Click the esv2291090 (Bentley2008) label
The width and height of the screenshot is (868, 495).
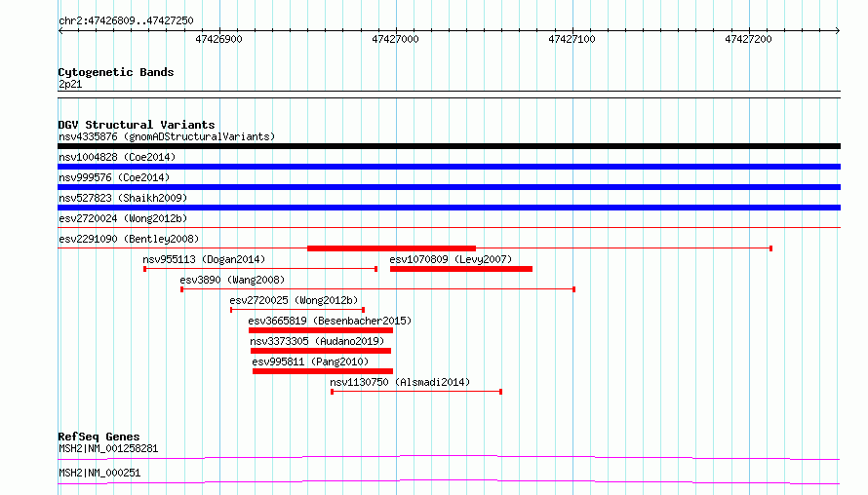pyautogui.click(x=129, y=239)
